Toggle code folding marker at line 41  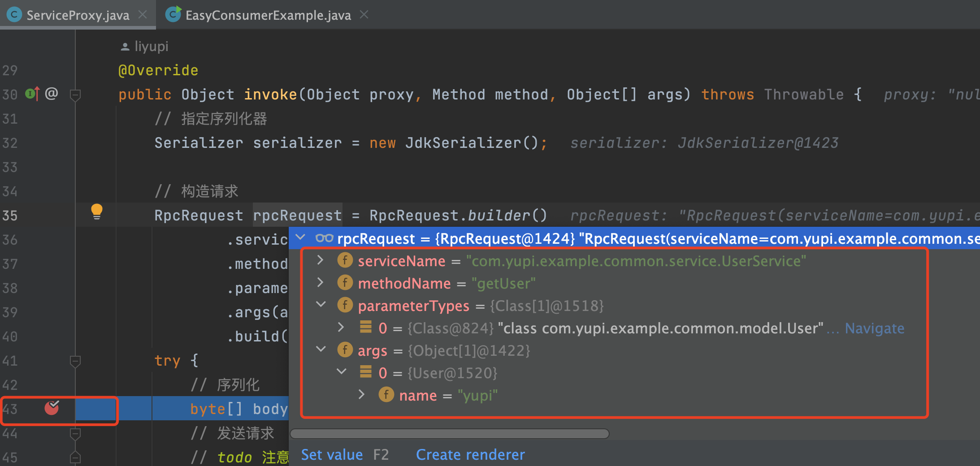pyautogui.click(x=75, y=361)
